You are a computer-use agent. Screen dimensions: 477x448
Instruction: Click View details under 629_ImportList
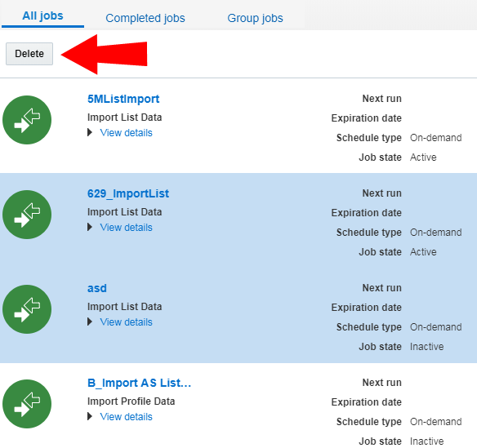(x=127, y=228)
